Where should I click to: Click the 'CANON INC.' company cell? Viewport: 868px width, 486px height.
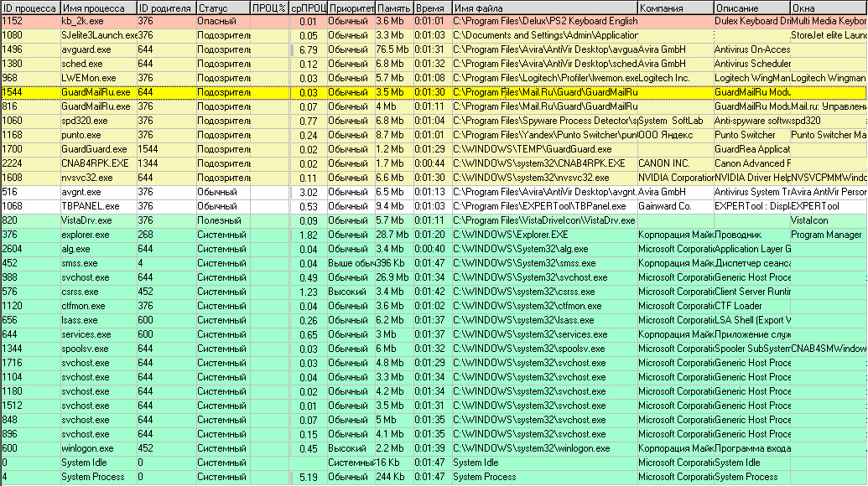pos(664,163)
